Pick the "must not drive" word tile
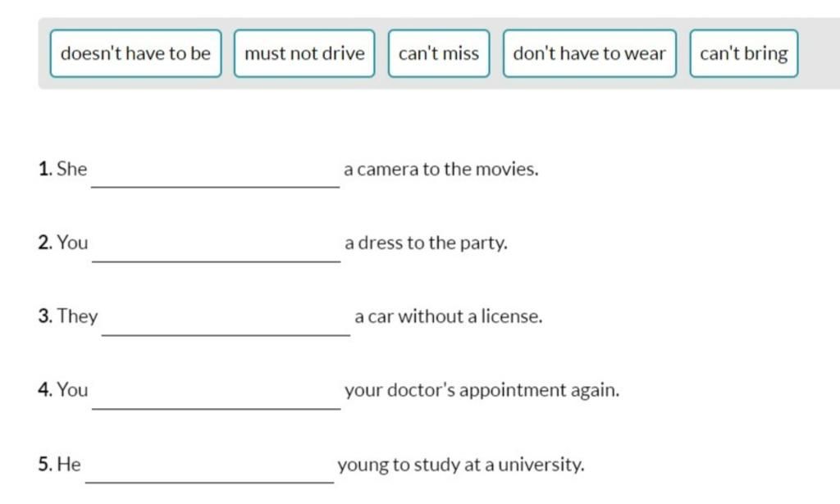 (304, 53)
